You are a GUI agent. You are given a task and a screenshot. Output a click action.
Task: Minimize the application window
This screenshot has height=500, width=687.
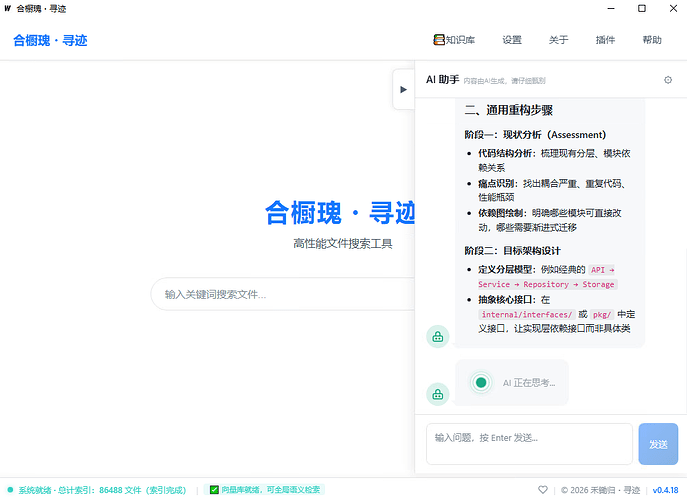point(611,8)
